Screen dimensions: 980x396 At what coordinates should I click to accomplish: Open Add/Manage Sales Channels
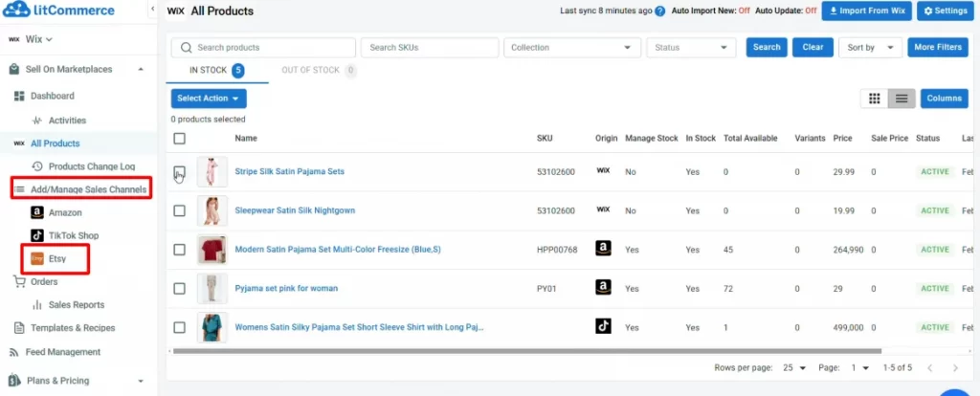[x=88, y=189]
